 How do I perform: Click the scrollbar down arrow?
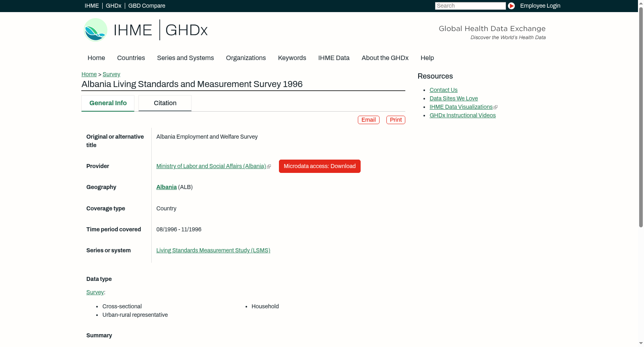click(641, 343)
